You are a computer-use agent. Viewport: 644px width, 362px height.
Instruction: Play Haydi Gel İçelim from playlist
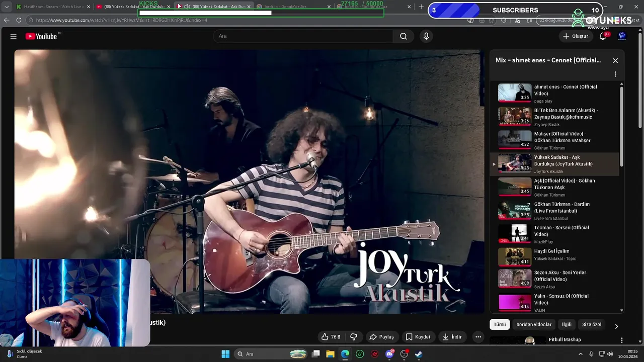(x=554, y=256)
